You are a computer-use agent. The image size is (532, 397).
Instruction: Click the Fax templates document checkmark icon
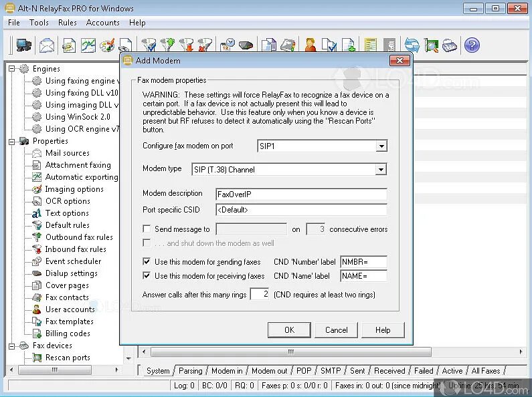point(329,45)
